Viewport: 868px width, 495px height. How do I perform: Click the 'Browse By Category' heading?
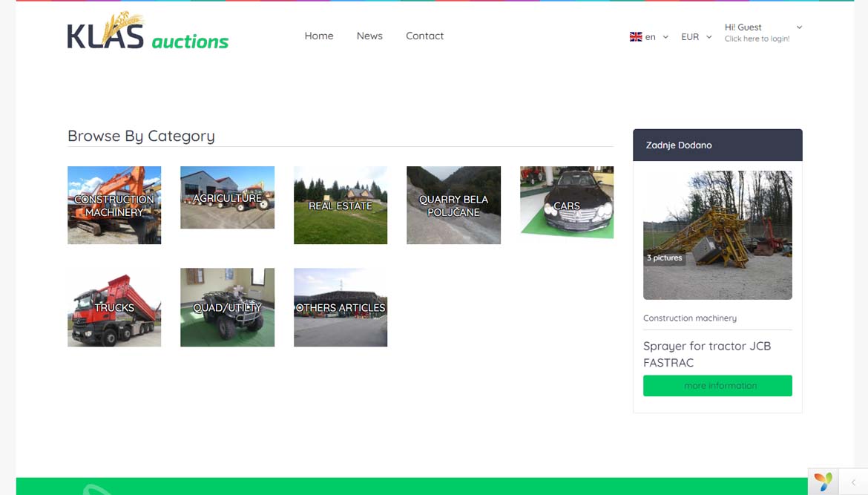click(x=141, y=136)
